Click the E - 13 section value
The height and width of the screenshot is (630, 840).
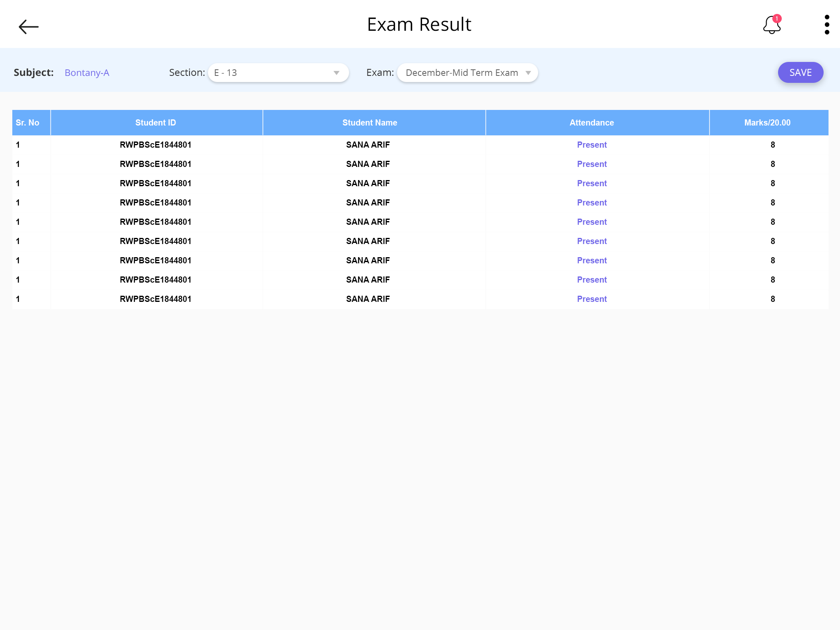[x=226, y=73]
